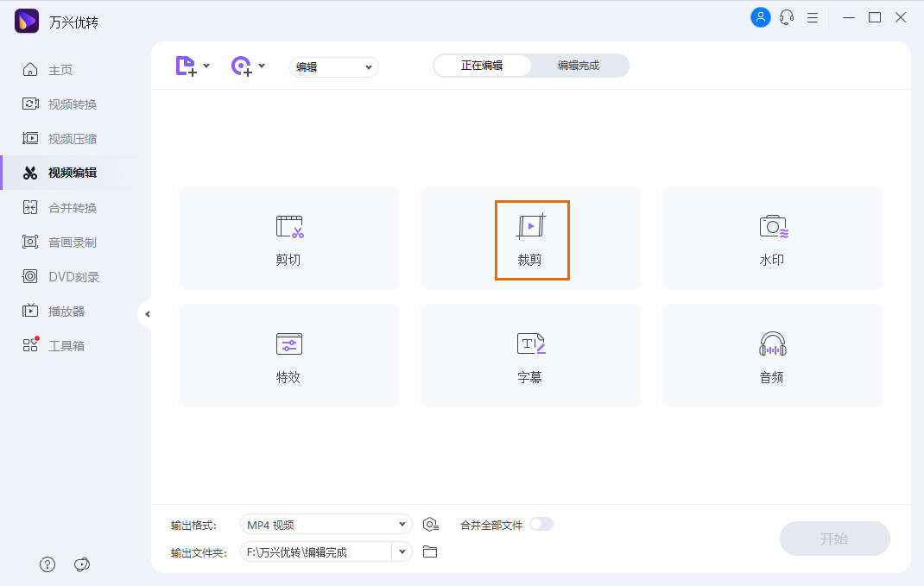
Task: Click the 万兴优转 app logo
Action: point(27,22)
